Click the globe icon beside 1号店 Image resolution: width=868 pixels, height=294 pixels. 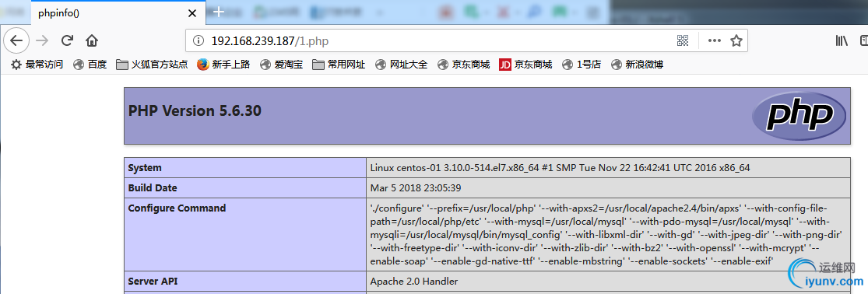(x=568, y=65)
